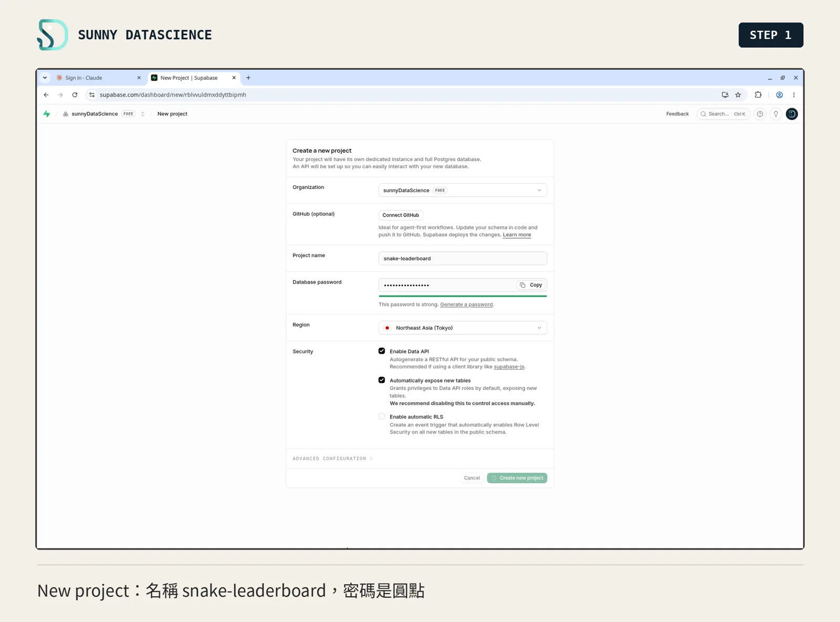Check Enable automatic RLS
This screenshot has height=622, width=840.
(x=382, y=416)
